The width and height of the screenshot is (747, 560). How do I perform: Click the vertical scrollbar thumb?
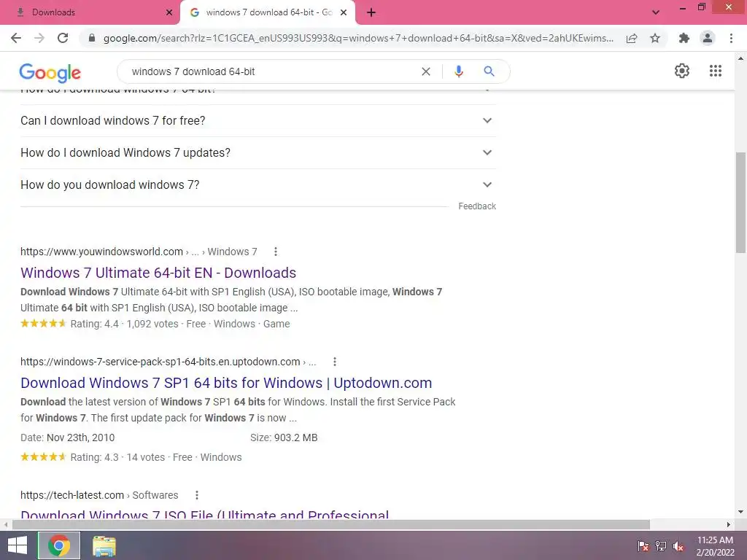pyautogui.click(x=740, y=203)
